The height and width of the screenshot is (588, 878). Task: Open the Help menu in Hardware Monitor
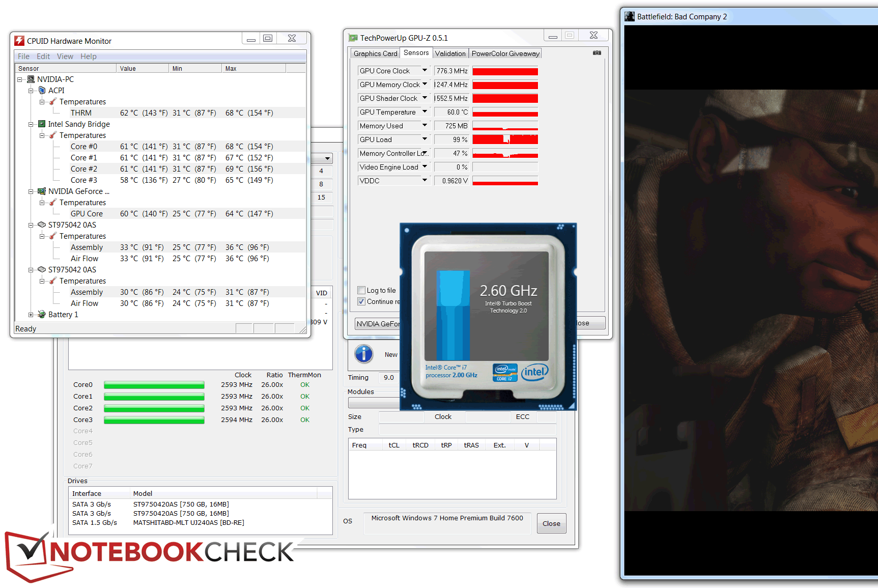89,57
